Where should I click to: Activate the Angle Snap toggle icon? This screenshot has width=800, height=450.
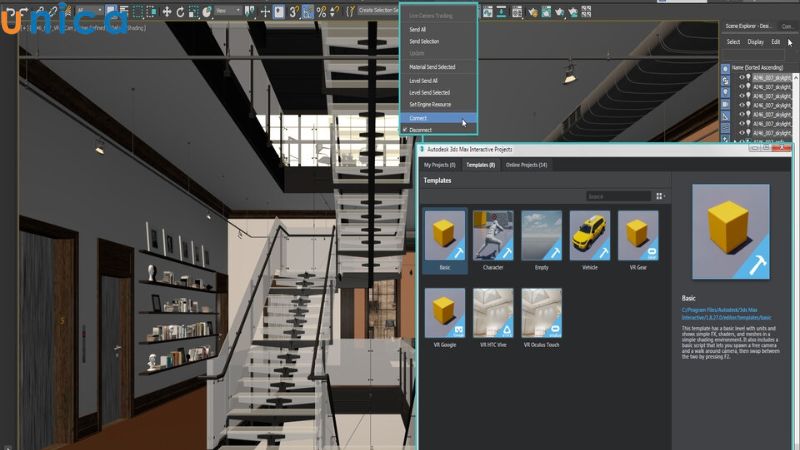click(x=308, y=12)
